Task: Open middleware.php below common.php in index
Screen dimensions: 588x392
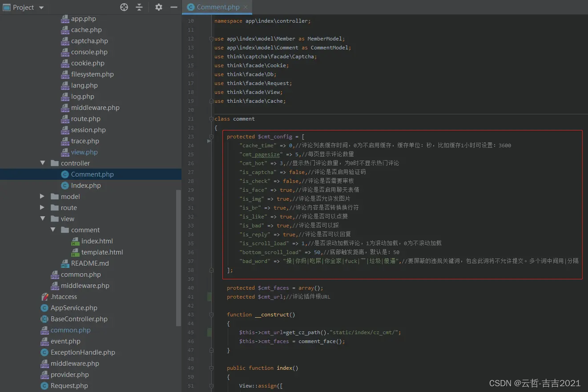Action: coord(85,286)
